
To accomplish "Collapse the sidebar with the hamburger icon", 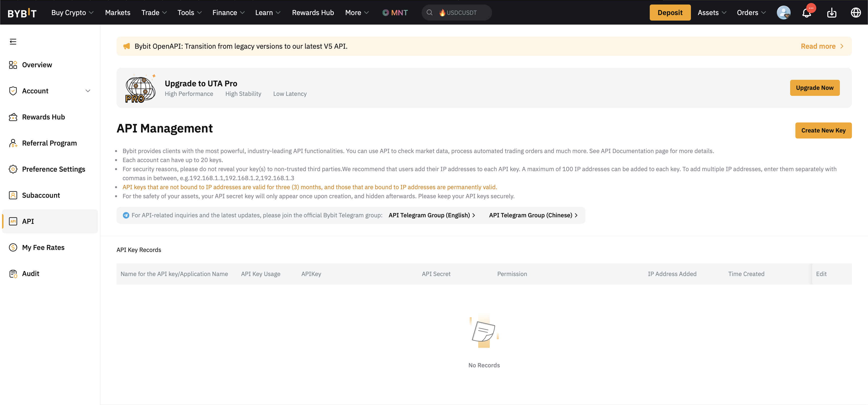I will pos(13,42).
